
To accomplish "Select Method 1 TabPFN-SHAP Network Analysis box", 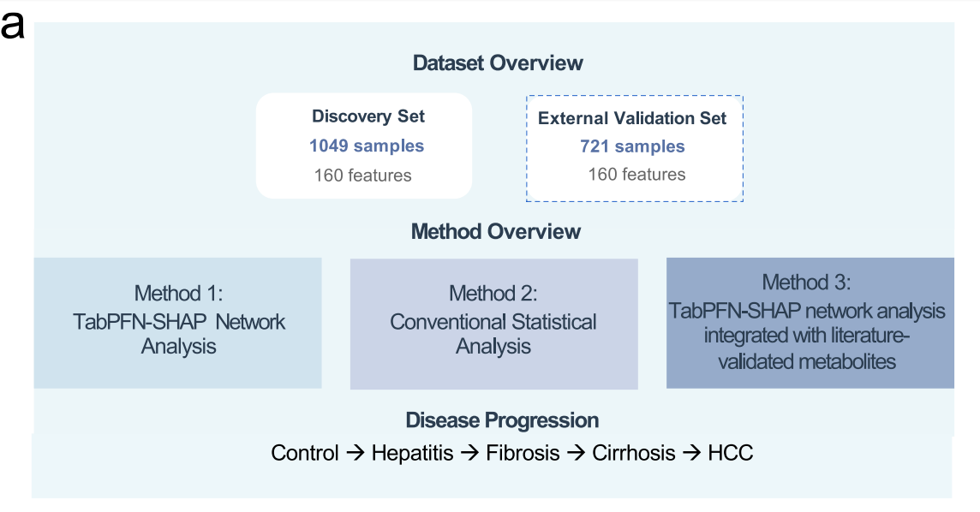I will (x=177, y=323).
